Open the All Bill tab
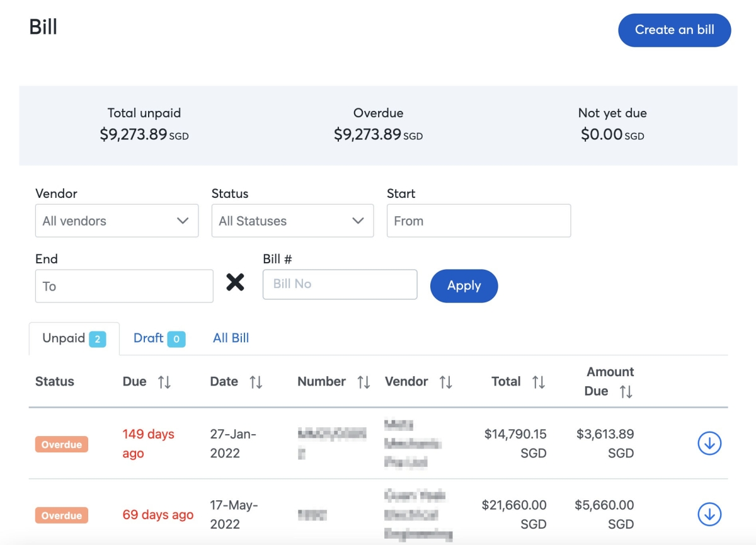Image resolution: width=756 pixels, height=545 pixels. tap(231, 338)
